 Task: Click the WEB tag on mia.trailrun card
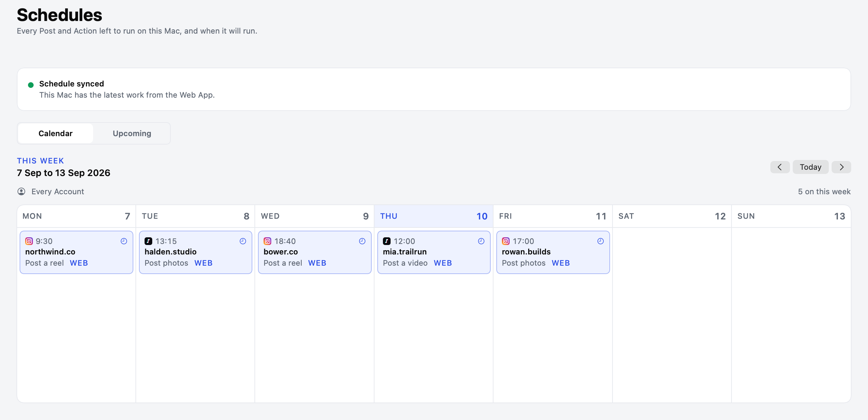click(x=443, y=263)
